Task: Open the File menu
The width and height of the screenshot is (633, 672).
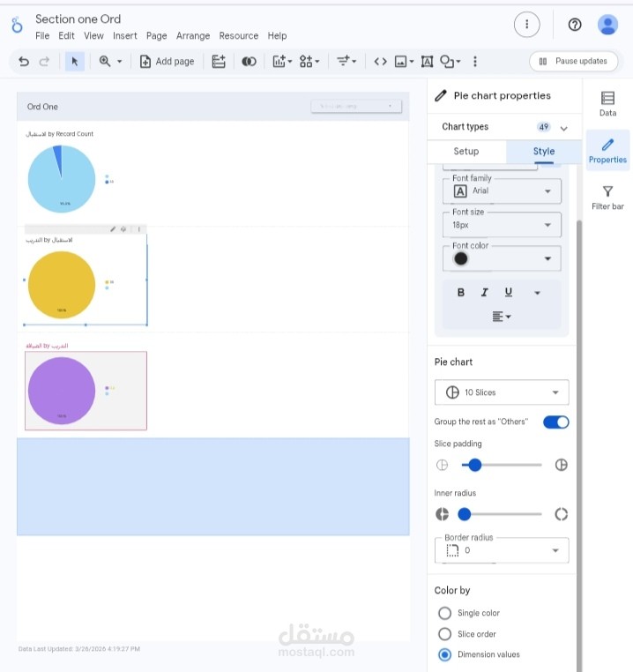Action: click(42, 35)
